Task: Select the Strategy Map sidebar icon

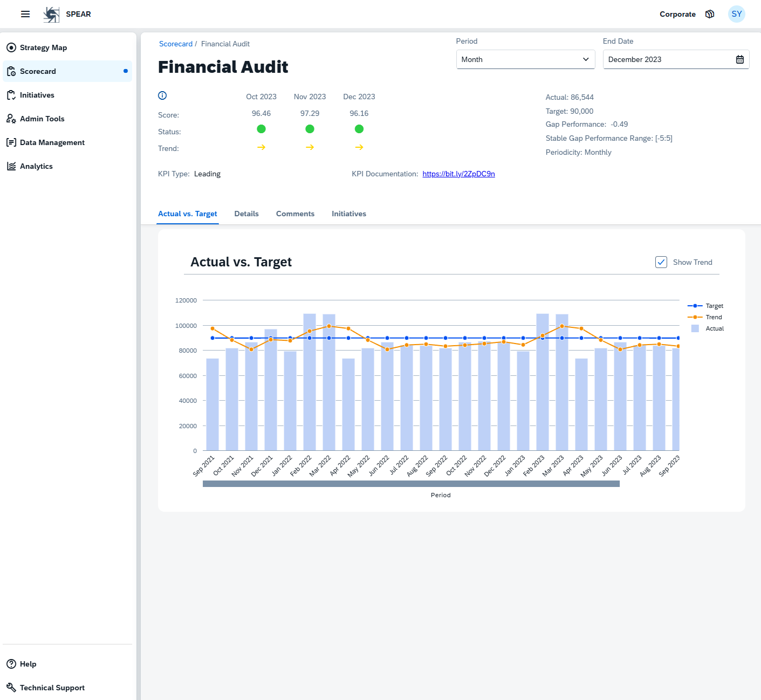Action: point(11,47)
